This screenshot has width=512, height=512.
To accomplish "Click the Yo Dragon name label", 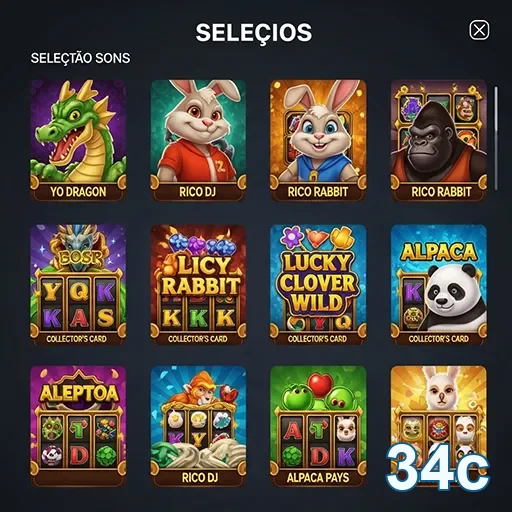I will [x=78, y=192].
